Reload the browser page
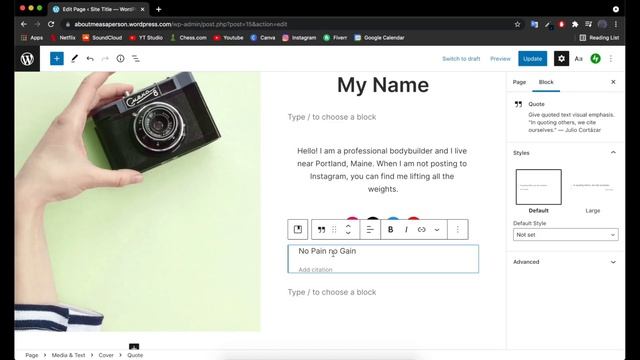Screen dimensions: 640x360 pyautogui.click(x=51, y=24)
